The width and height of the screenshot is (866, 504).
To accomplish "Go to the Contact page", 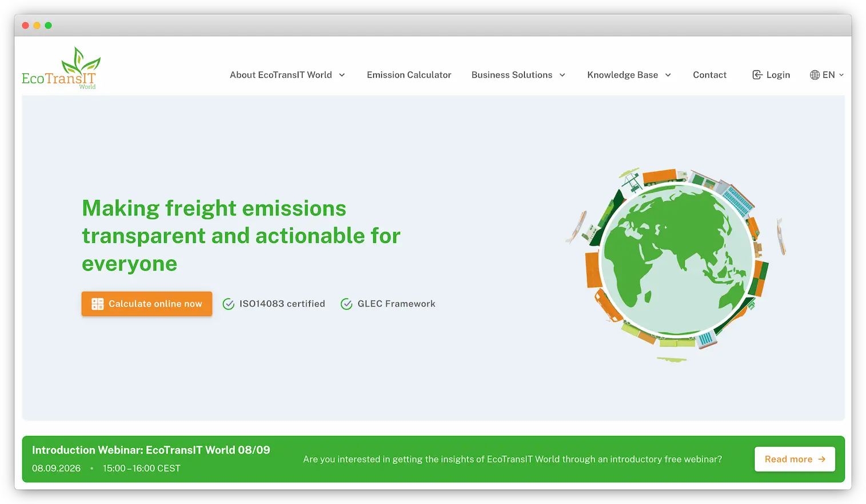I will [x=710, y=75].
